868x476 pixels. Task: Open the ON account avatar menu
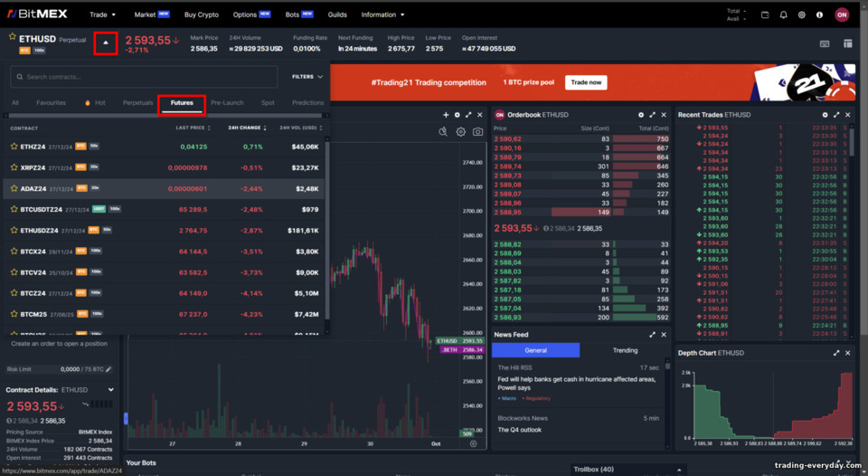(x=842, y=15)
